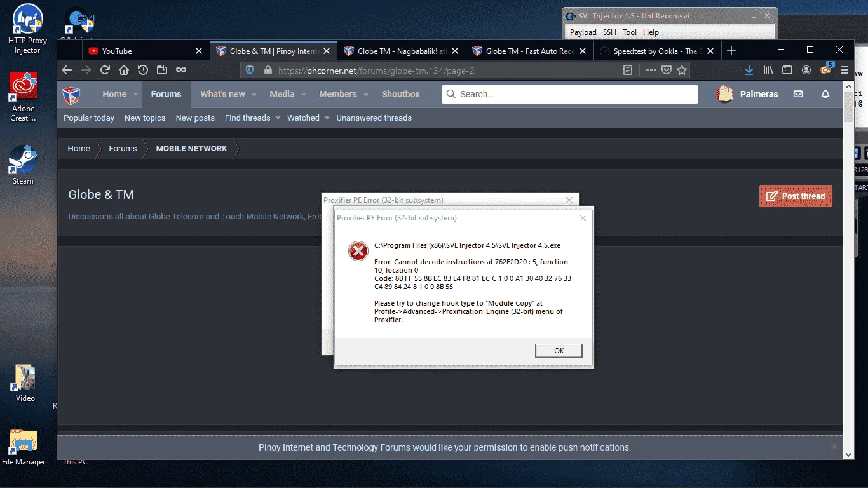Go back to the previous browser page
This screenshot has width=868, height=488.
coord(67,71)
